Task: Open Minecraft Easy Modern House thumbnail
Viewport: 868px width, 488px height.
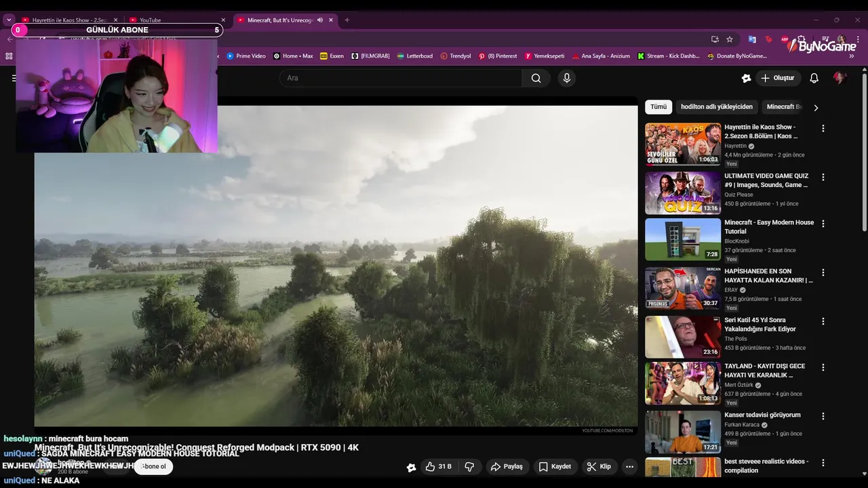Action: point(683,239)
